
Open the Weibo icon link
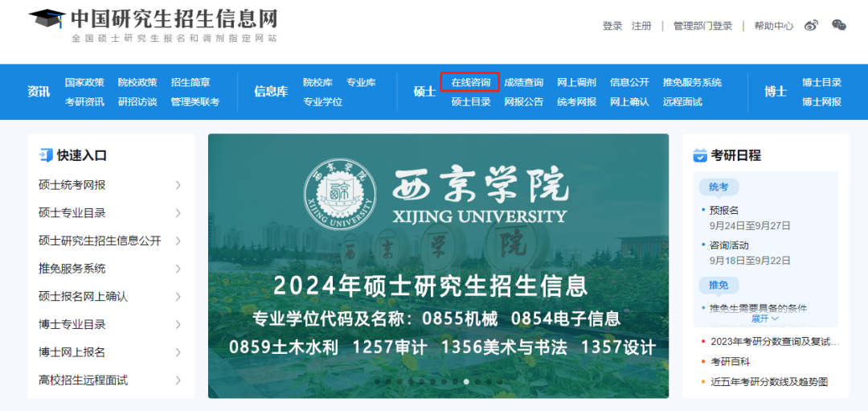point(811,26)
